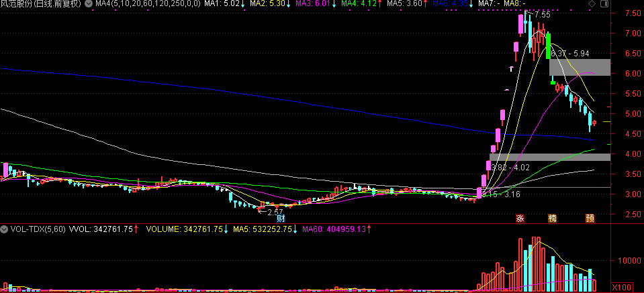Select the MA4(5,10,20,60,120,250,0,0) indicator label
Viewport: 644px width, 293px height.
[x=148, y=4]
